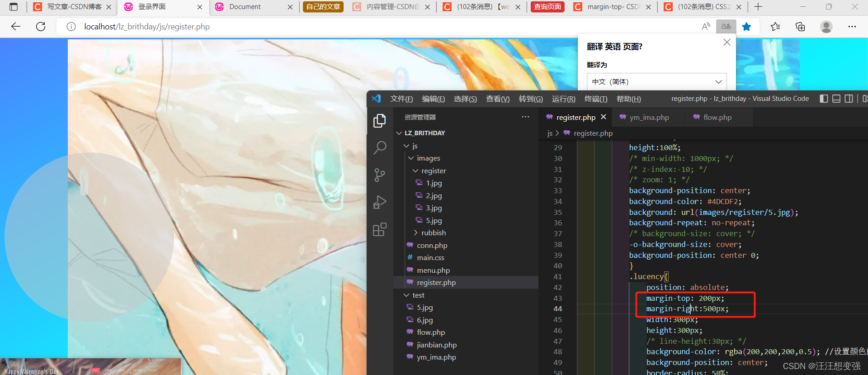Screen dimensions: 868x375
Task: Open the 查看(V) menu in VS Code
Action: [498, 99]
